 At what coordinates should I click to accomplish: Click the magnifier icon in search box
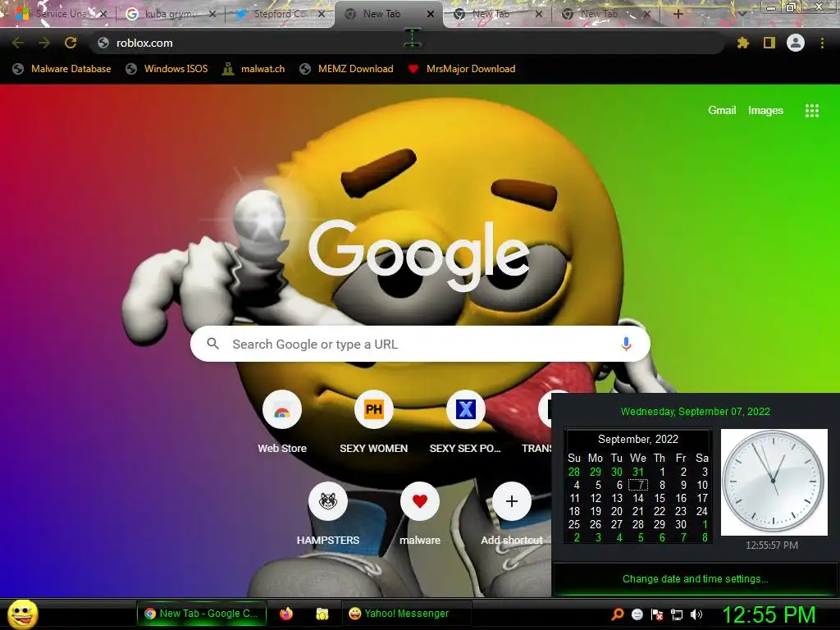pyautogui.click(x=212, y=344)
